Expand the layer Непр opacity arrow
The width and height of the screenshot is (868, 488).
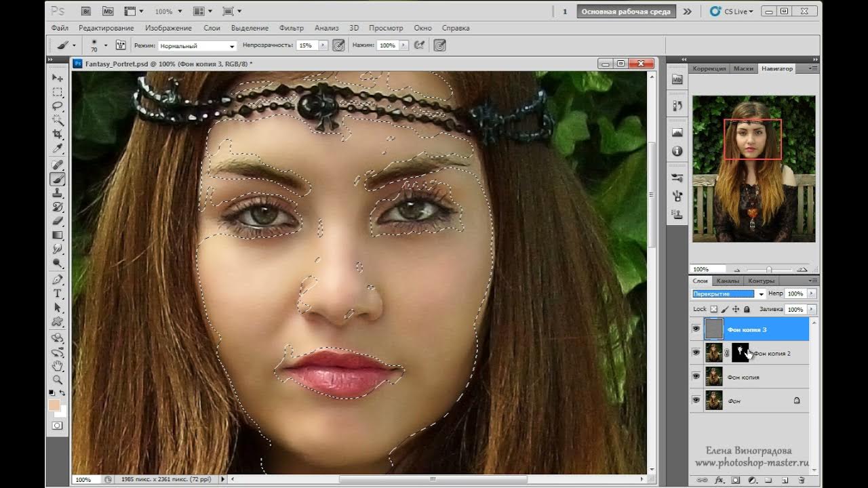point(812,293)
